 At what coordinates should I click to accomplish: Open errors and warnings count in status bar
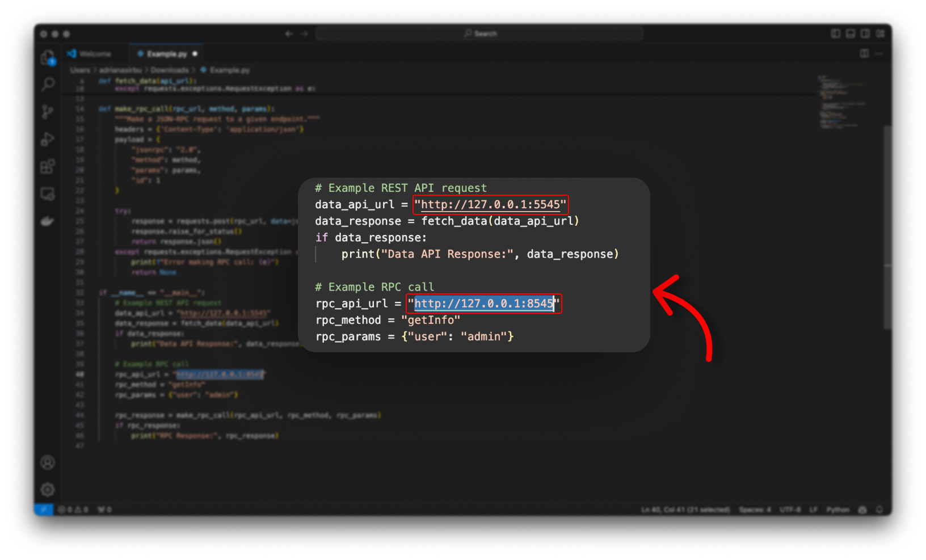(x=74, y=510)
